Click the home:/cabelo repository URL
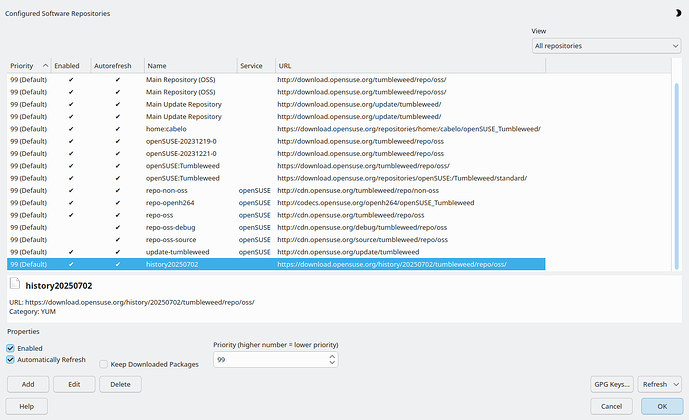Viewport: 689px width, 420px height. (409, 129)
